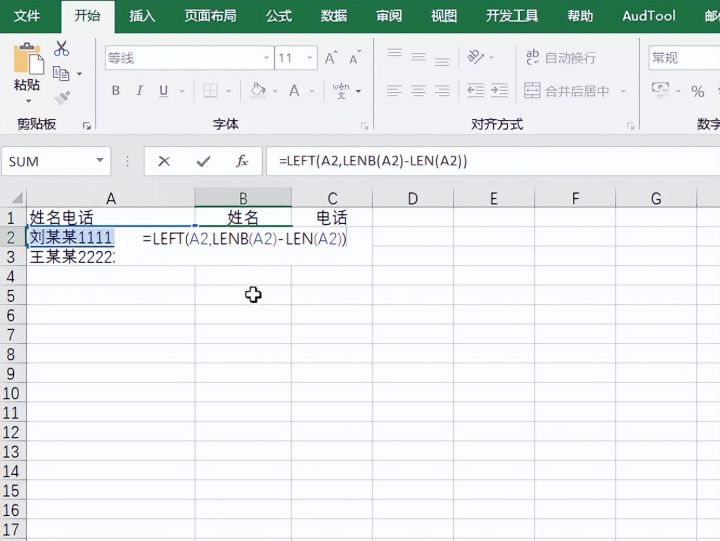Open font color dropdown arrow
Screen dimensions: 720x541
click(312, 91)
